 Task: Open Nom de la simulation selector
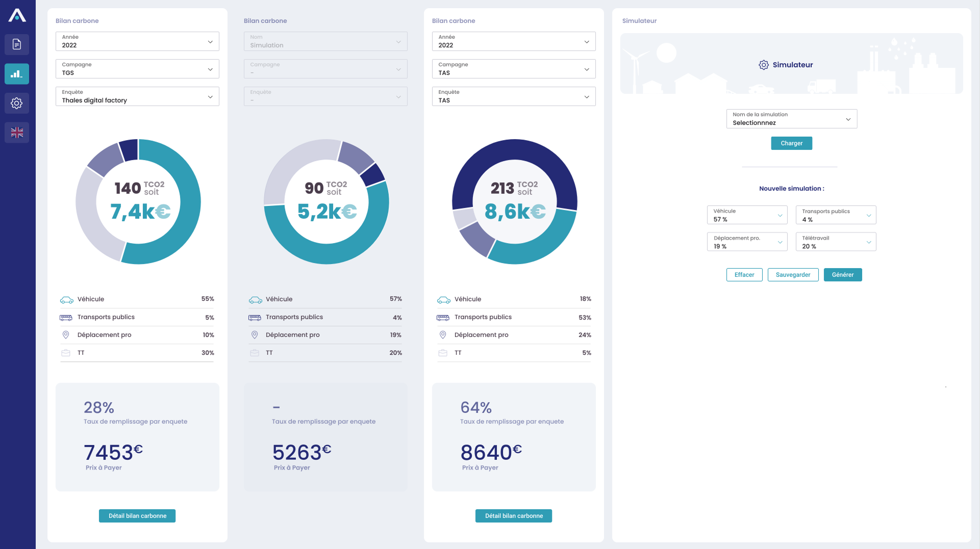(x=791, y=119)
